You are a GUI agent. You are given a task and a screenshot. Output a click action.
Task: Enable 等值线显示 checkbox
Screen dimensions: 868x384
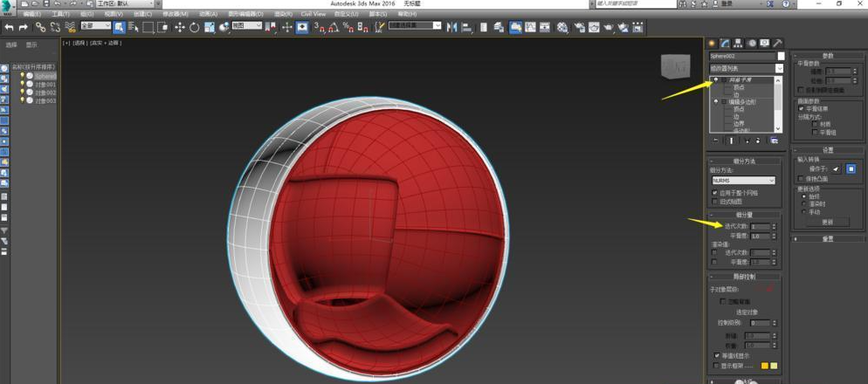point(716,356)
